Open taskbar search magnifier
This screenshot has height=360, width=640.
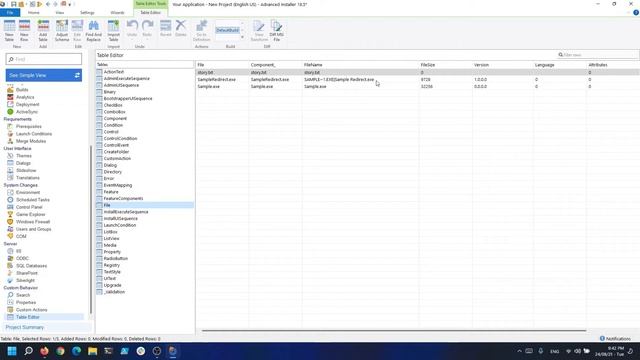28,351
